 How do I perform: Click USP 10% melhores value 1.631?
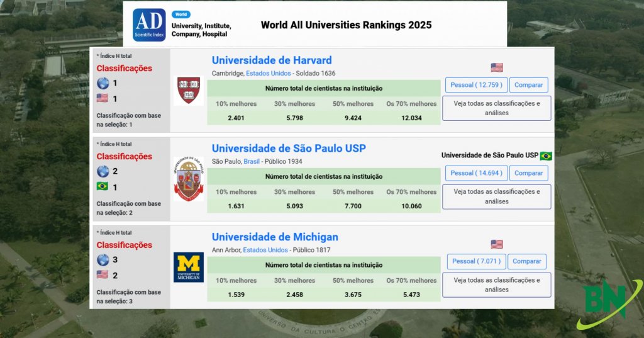click(x=236, y=206)
